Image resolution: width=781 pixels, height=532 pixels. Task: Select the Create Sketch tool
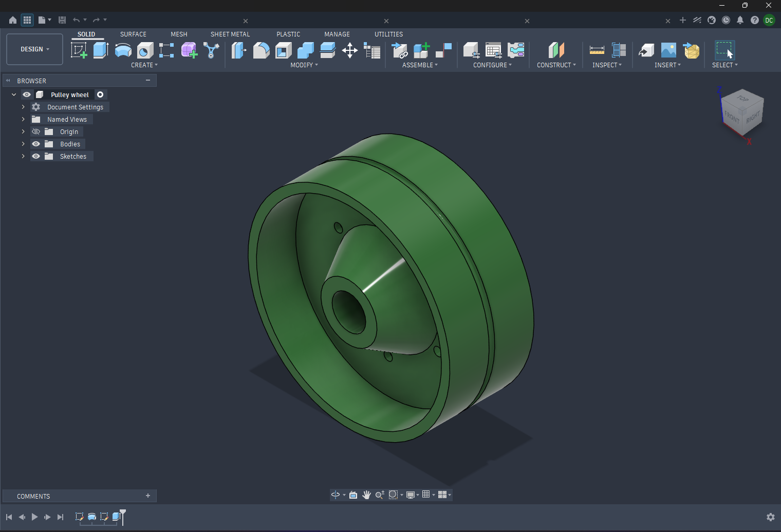click(79, 50)
